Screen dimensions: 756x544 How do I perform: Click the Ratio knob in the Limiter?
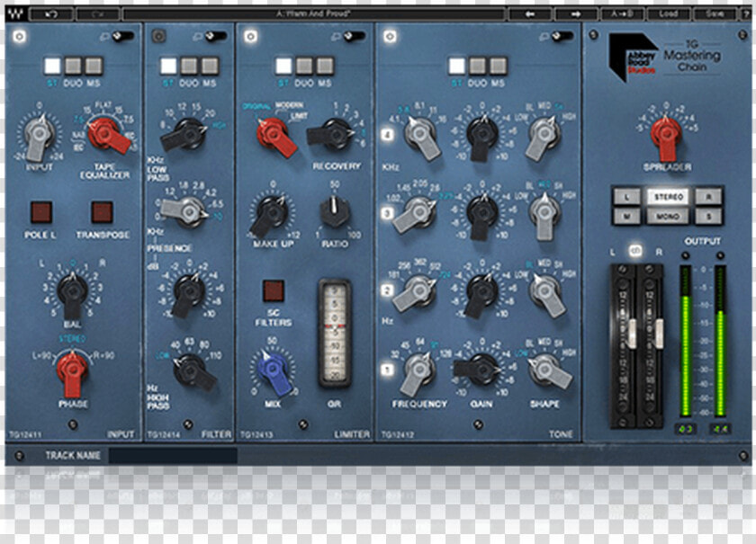335,211
